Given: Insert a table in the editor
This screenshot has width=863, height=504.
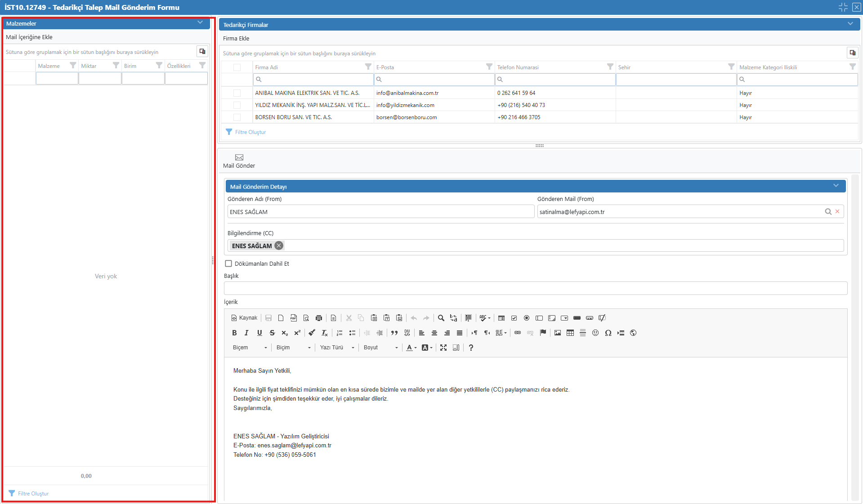Looking at the screenshot, I should pos(570,333).
